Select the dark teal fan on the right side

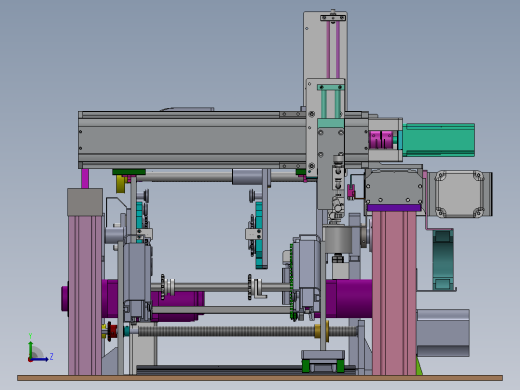pyautogui.click(x=443, y=260)
